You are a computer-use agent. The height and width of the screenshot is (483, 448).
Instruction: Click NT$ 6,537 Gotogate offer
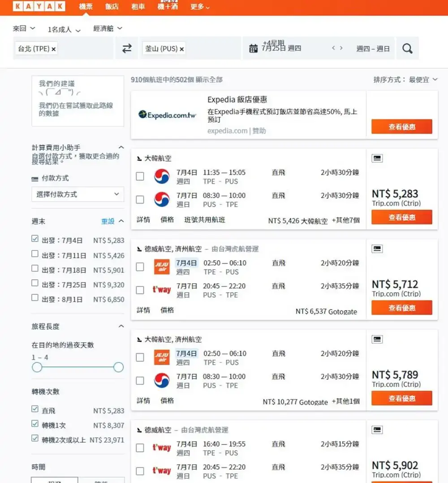tap(327, 311)
